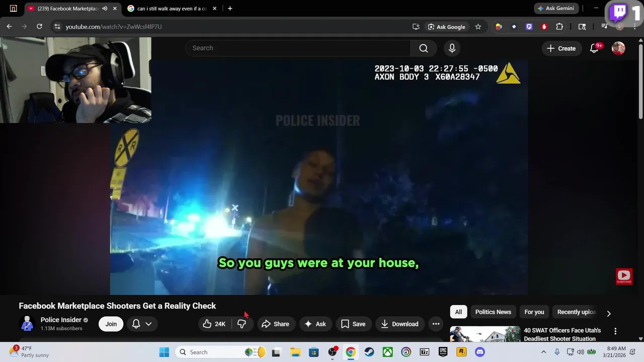
Task: Click the address bar URL
Action: pos(114,27)
